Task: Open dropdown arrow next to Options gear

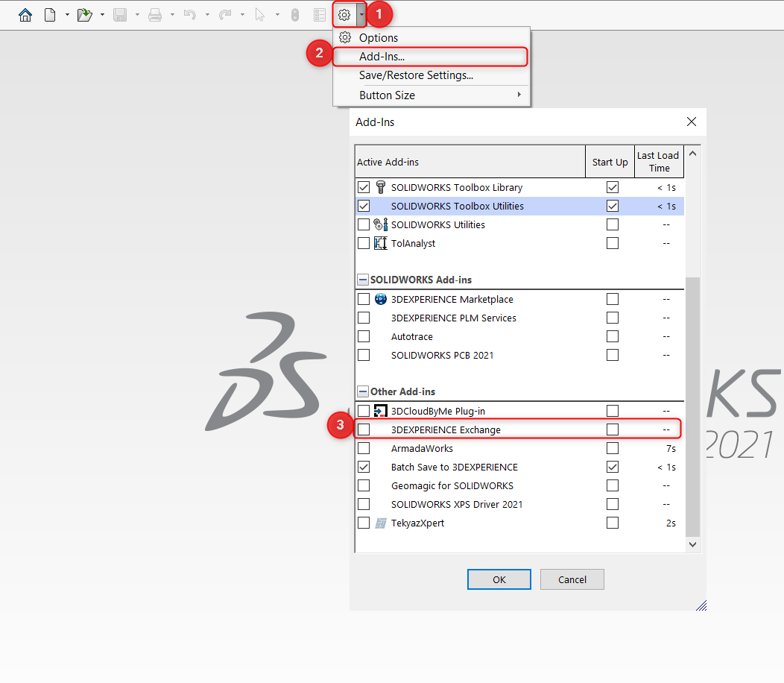Action: (x=361, y=15)
